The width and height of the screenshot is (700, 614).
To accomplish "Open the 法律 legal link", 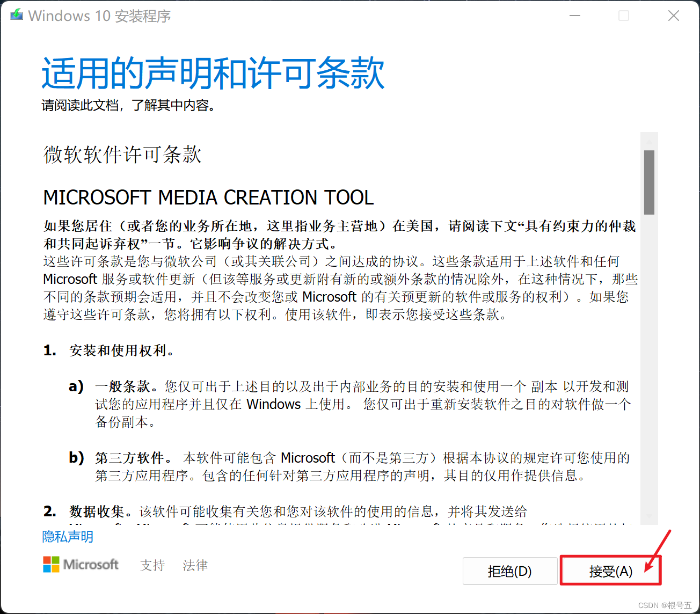I will pyautogui.click(x=195, y=565).
